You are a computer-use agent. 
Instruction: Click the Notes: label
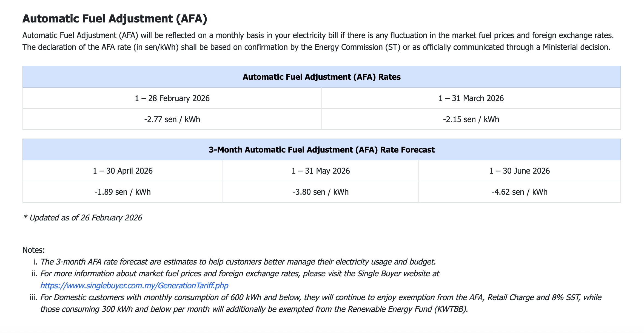coord(33,250)
